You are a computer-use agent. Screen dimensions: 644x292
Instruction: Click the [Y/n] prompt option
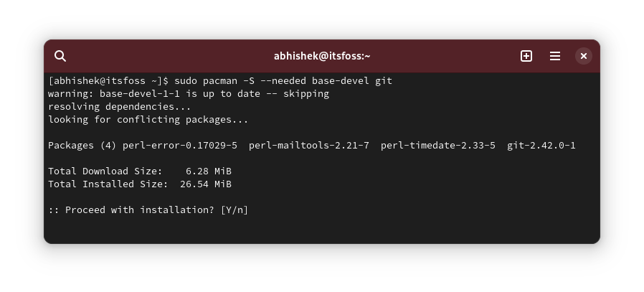235,210
